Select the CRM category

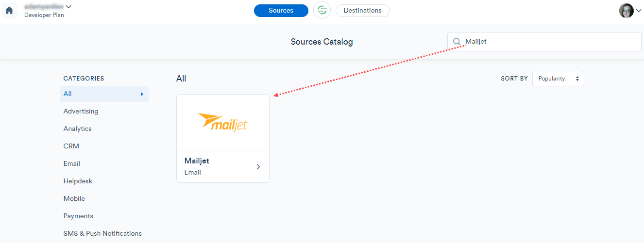[71, 146]
